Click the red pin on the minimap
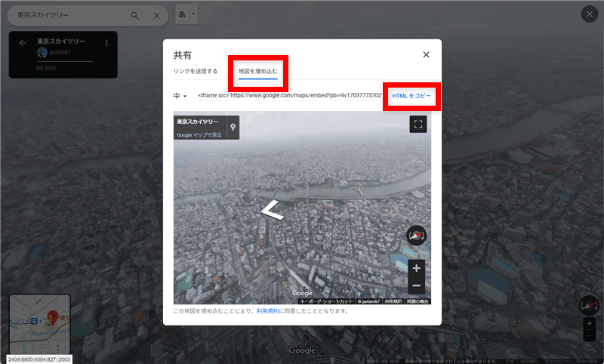Viewport: 604px width, 364px height. 52,318
